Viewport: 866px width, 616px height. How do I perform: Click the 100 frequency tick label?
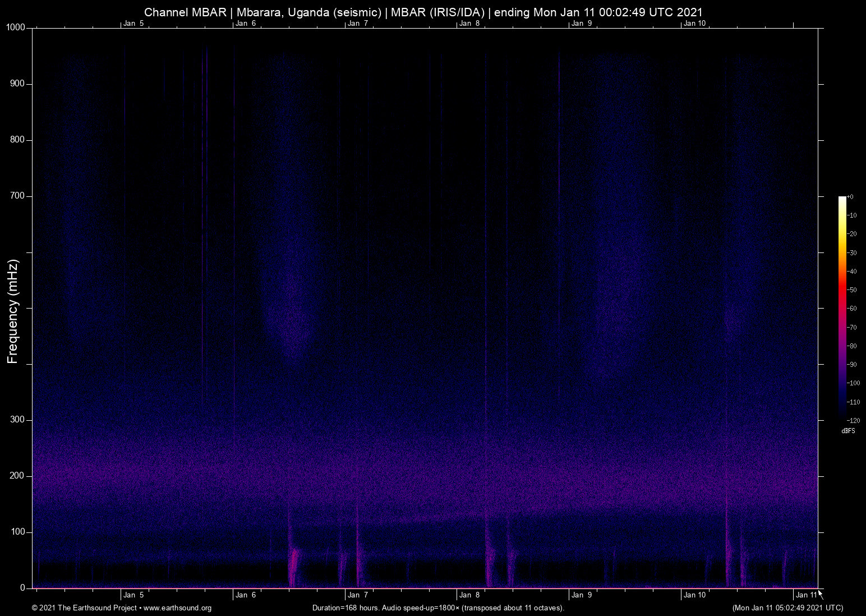17,530
